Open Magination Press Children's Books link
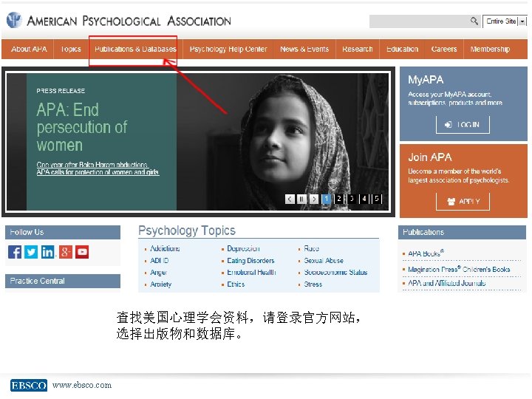Image resolution: width=532 pixels, height=399 pixels. 459,270
